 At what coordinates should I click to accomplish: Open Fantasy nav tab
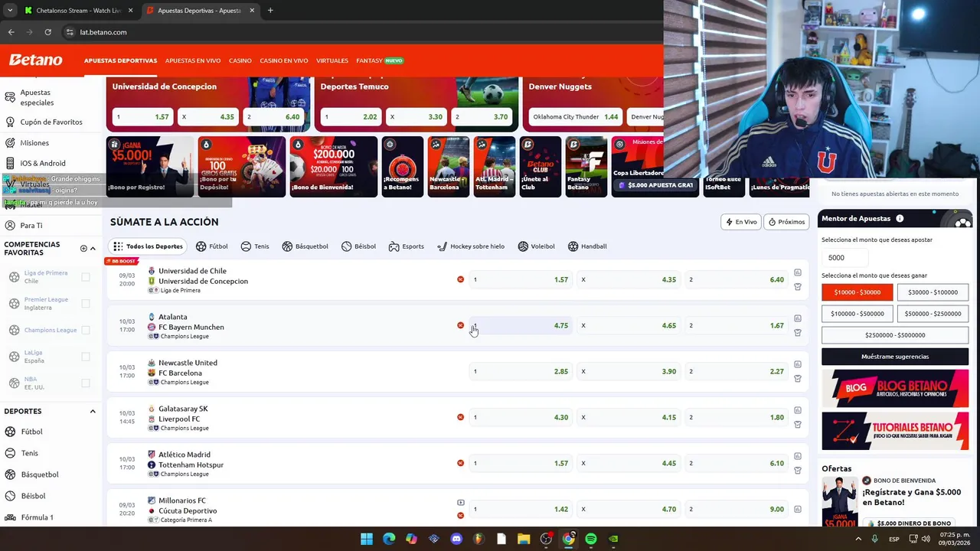coord(380,60)
